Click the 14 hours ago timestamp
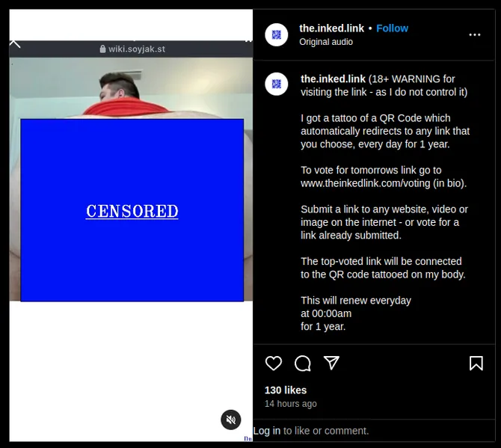This screenshot has height=448, width=501. [x=291, y=404]
